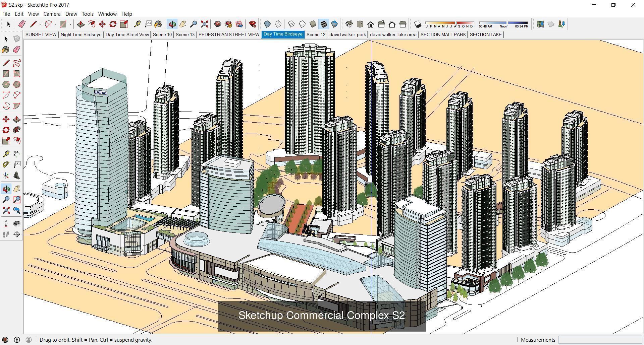Click the Measurements input box
The width and height of the screenshot is (644, 345).
click(x=600, y=340)
